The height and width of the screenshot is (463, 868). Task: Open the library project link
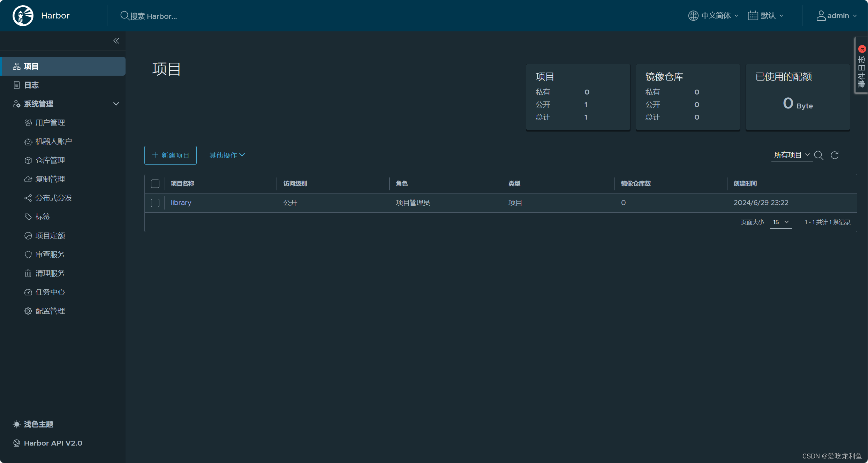pos(181,203)
